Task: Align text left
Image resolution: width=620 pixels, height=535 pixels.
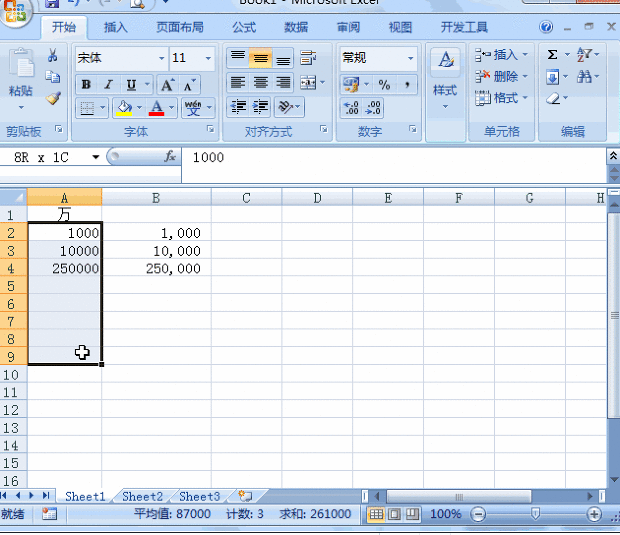Action: point(238,83)
